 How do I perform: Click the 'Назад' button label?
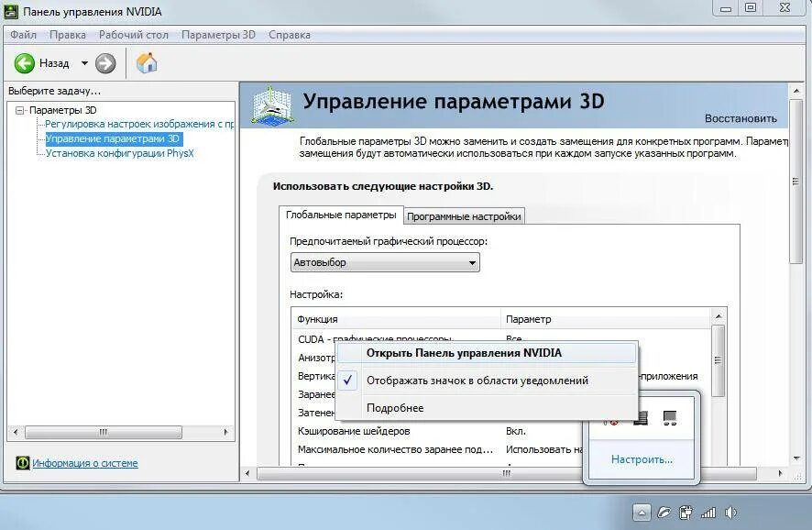coord(54,63)
